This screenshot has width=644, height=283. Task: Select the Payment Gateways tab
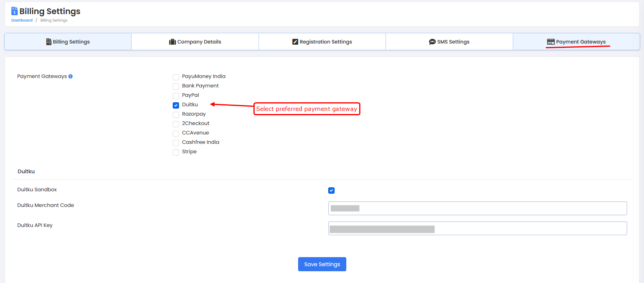576,42
